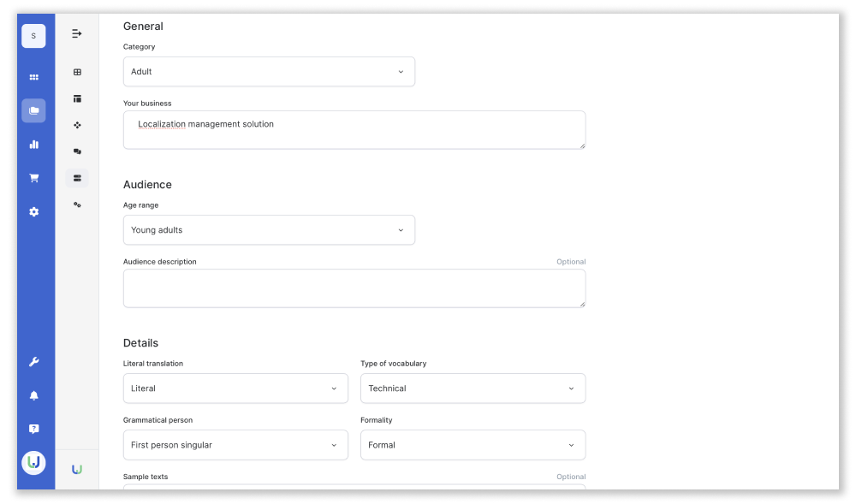Image resolution: width=856 pixels, height=504 pixels.
Task: Open the help question mark icon
Action: pos(34,429)
